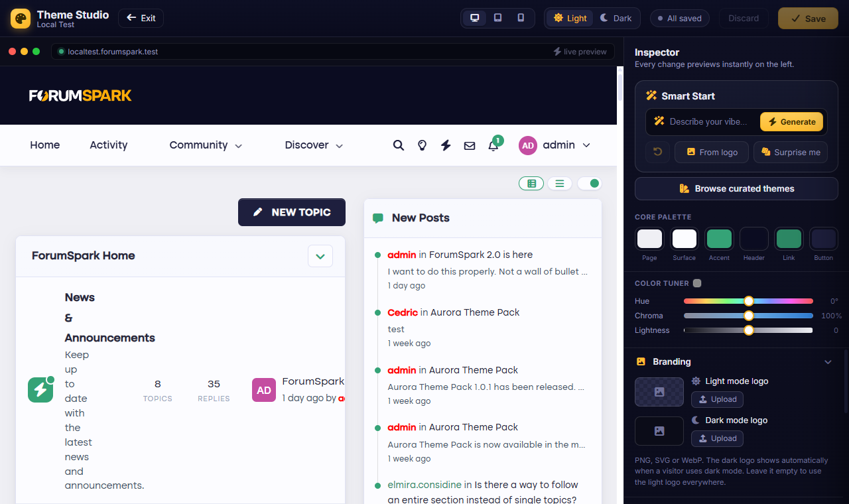This screenshot has height=504, width=849.
Task: Open the Community dropdown menu
Action: pyautogui.click(x=206, y=145)
